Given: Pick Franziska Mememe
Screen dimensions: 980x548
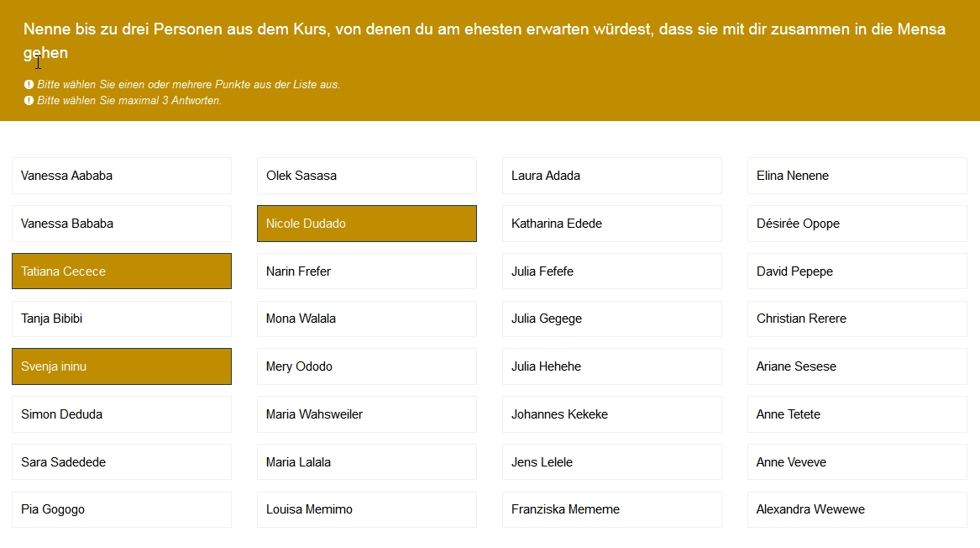Looking at the screenshot, I should 612,509.
